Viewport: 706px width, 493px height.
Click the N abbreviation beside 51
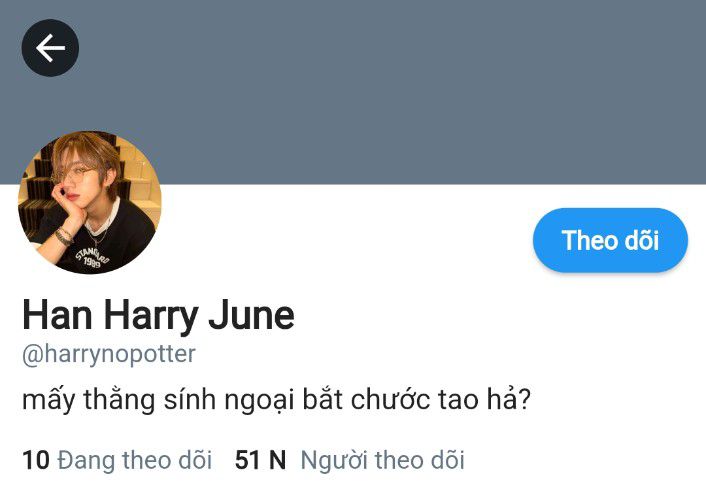point(277,460)
